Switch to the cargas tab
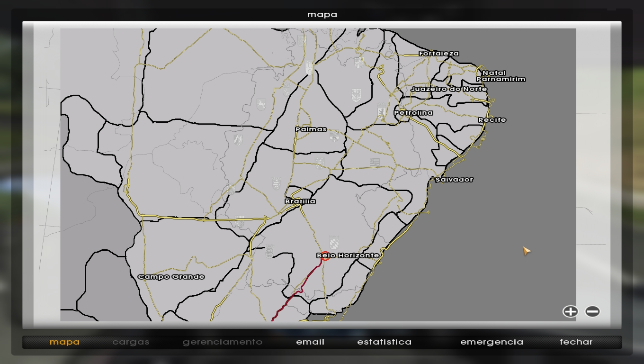 tap(131, 342)
